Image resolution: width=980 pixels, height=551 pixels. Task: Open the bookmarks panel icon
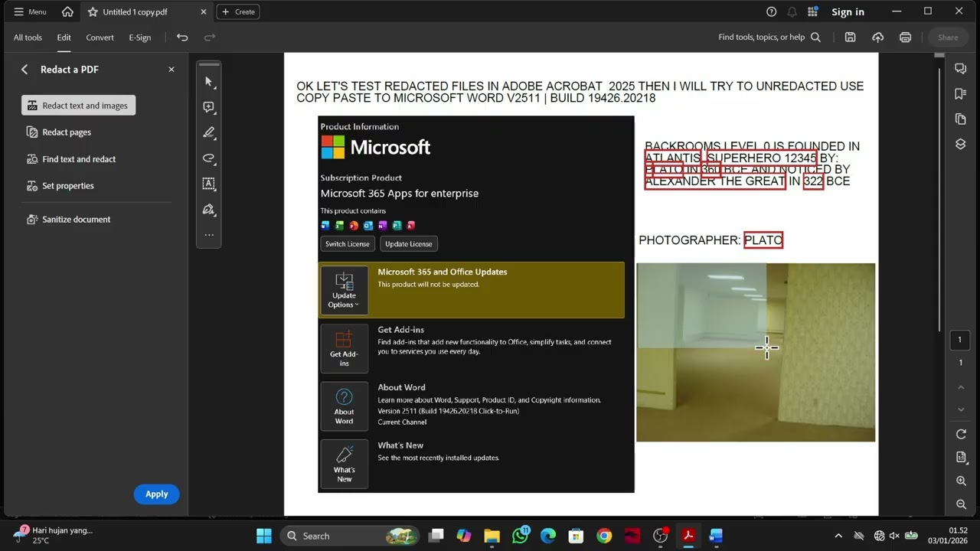point(961,94)
